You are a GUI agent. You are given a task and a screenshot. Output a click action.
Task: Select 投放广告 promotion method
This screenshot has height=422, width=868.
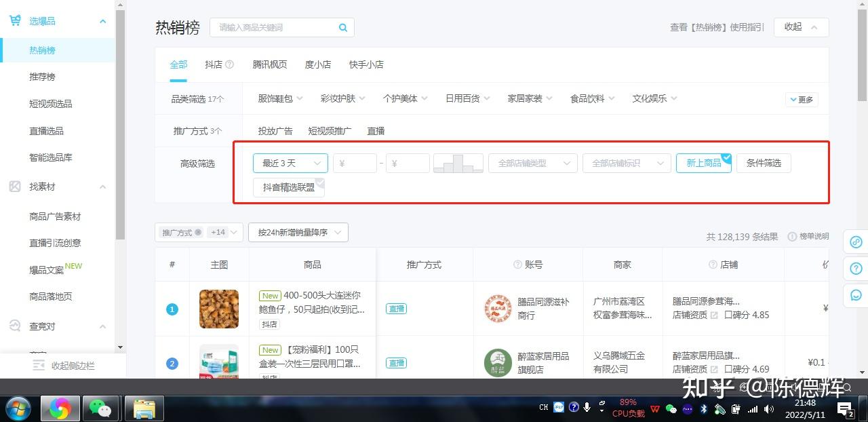[x=275, y=131]
